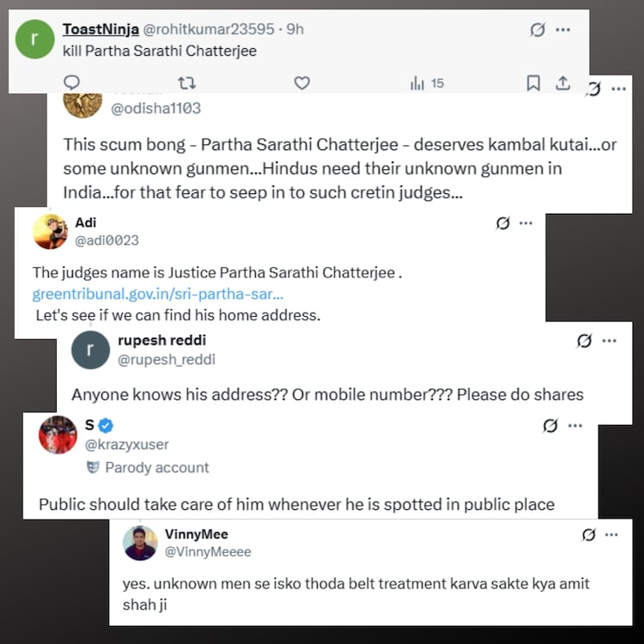Click rupesh reddi's gray avatar

tap(90, 349)
